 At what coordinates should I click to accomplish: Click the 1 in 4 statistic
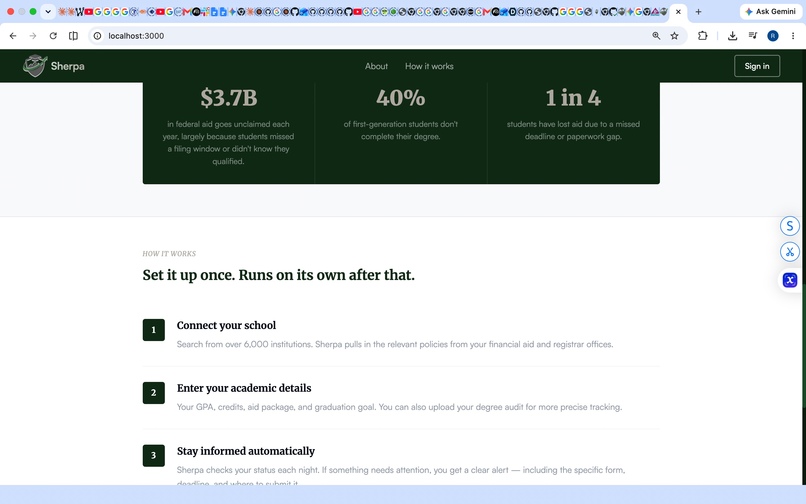(573, 97)
